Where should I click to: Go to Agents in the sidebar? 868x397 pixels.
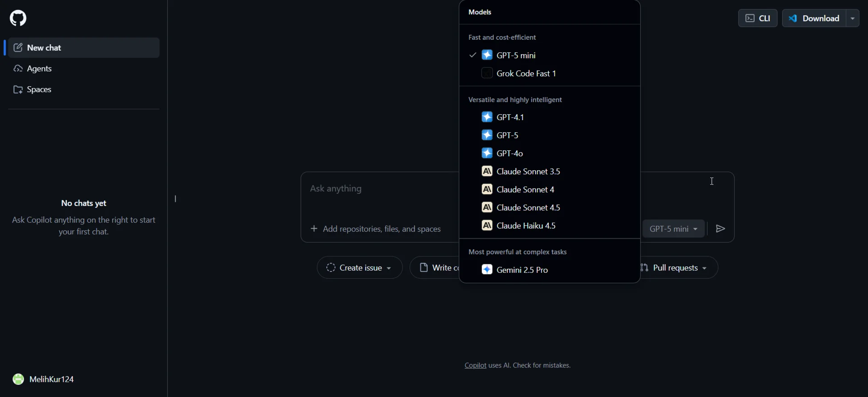[84, 69]
